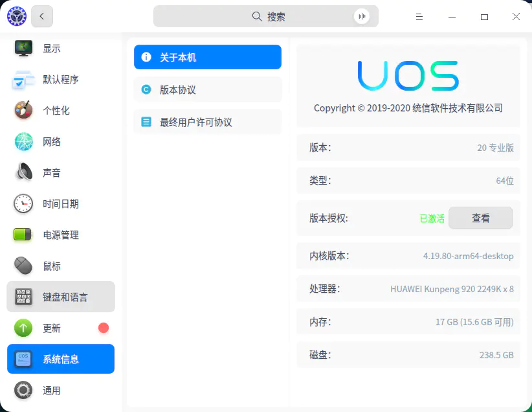
Task: Click the 64位 type value
Action: [x=505, y=181]
